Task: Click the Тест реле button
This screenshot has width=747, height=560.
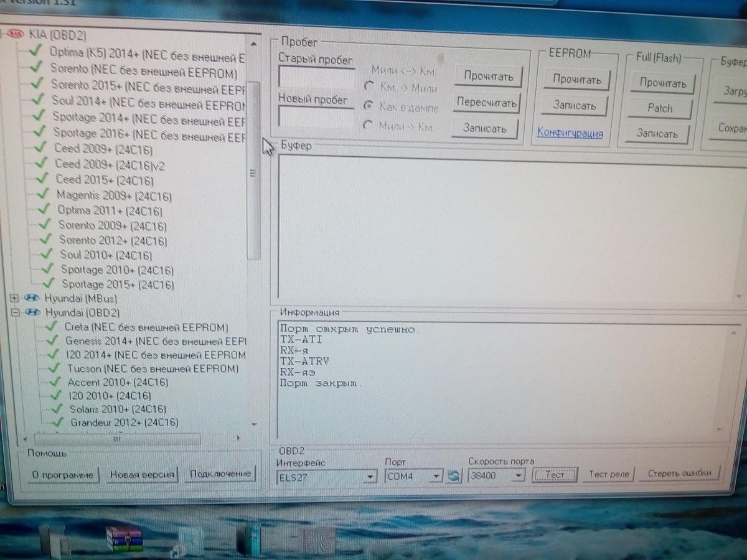Action: click(x=609, y=474)
